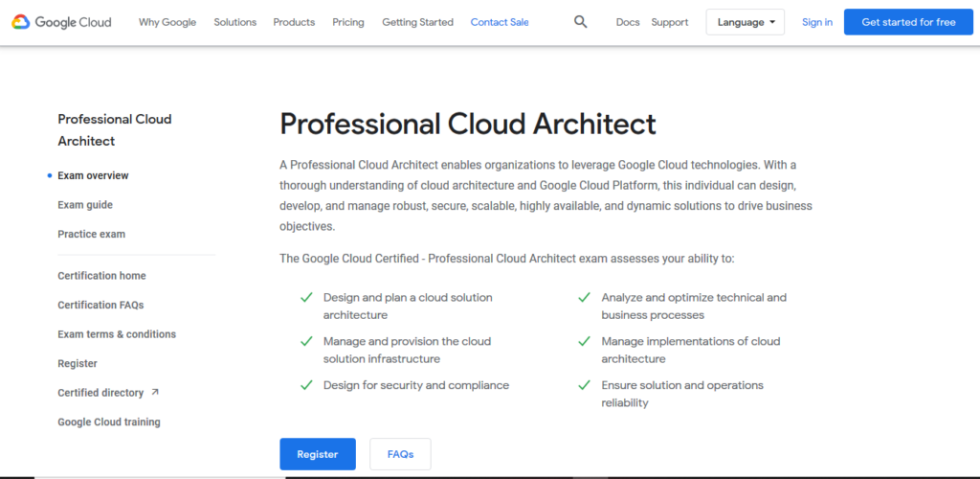Open Practice exam in sidebar
Viewport: 980px width, 479px height.
[91, 234]
